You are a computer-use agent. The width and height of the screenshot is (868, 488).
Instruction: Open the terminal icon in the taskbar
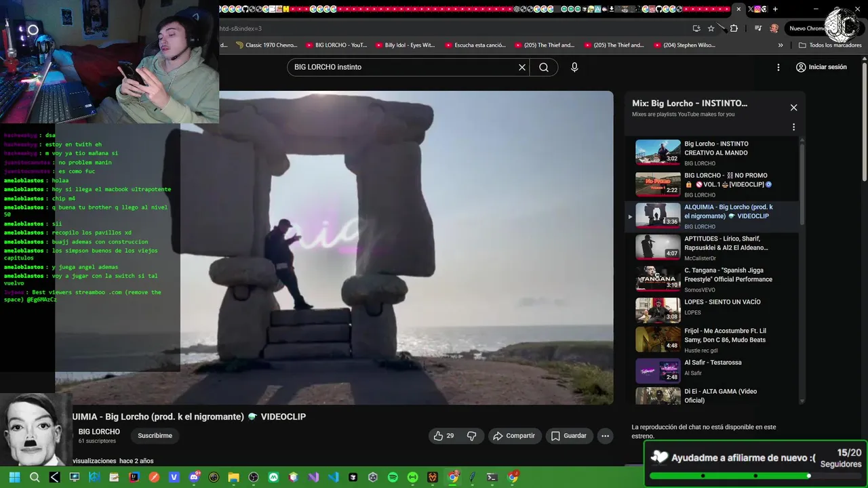492,477
